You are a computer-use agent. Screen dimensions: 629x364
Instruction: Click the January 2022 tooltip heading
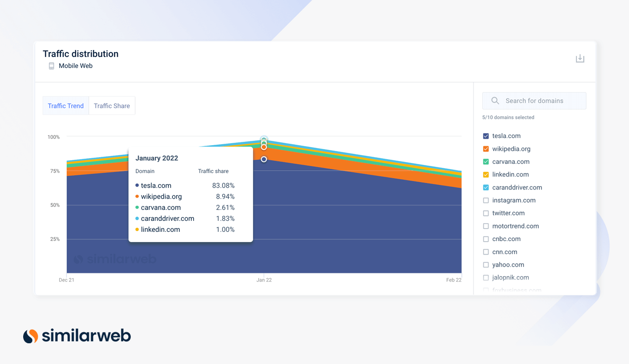tap(157, 158)
